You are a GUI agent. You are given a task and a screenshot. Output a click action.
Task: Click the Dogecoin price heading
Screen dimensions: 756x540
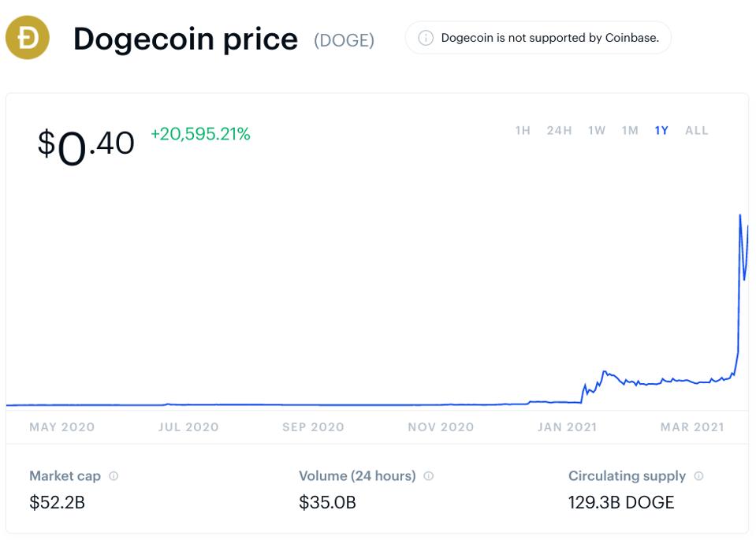click(x=185, y=39)
